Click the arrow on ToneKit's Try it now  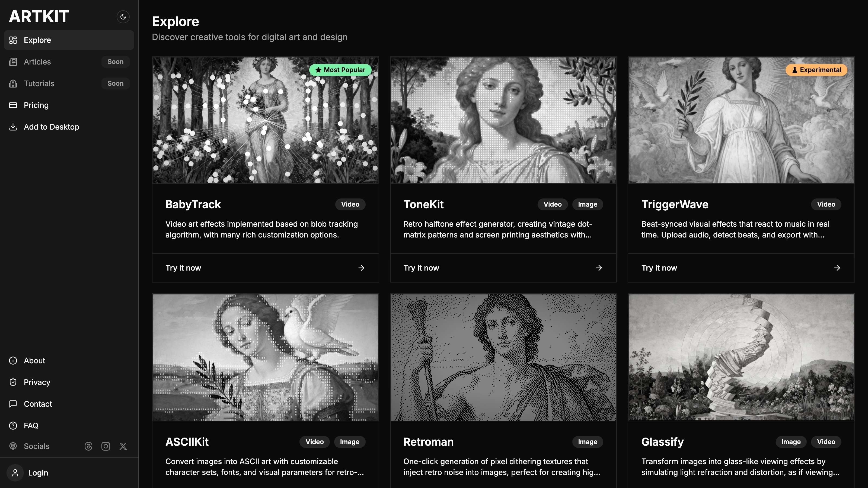[599, 268]
